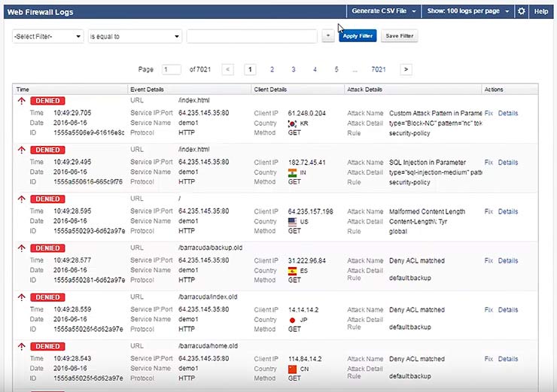Click the India flag icon
The width and height of the screenshot is (557, 392).
coord(293,172)
